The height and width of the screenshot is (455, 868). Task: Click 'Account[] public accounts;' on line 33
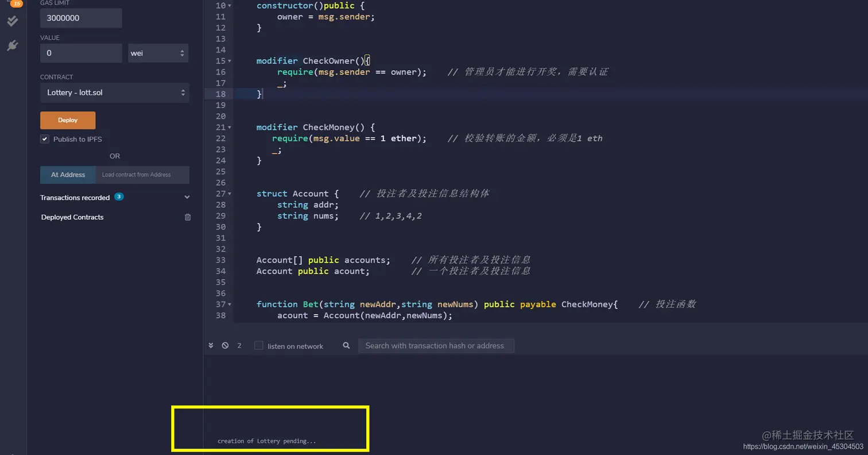click(x=323, y=260)
